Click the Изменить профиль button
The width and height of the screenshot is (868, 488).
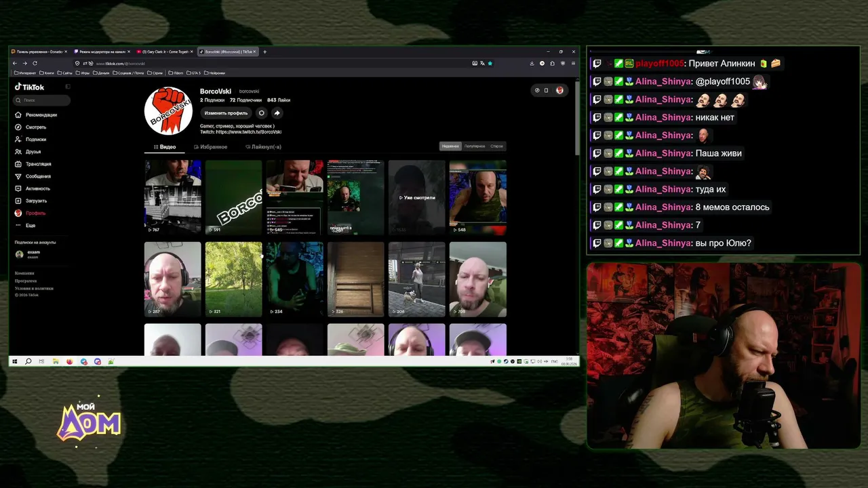(x=226, y=113)
